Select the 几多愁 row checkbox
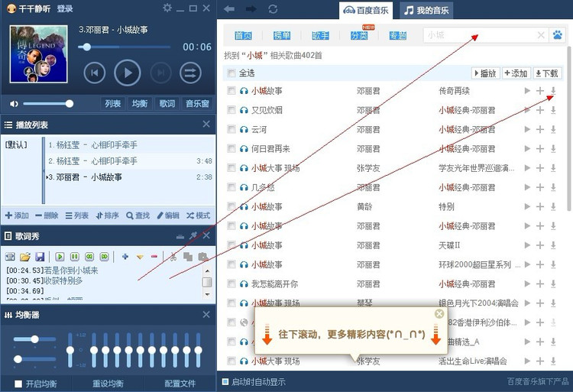Screen dimensions: 573x392 pos(231,187)
